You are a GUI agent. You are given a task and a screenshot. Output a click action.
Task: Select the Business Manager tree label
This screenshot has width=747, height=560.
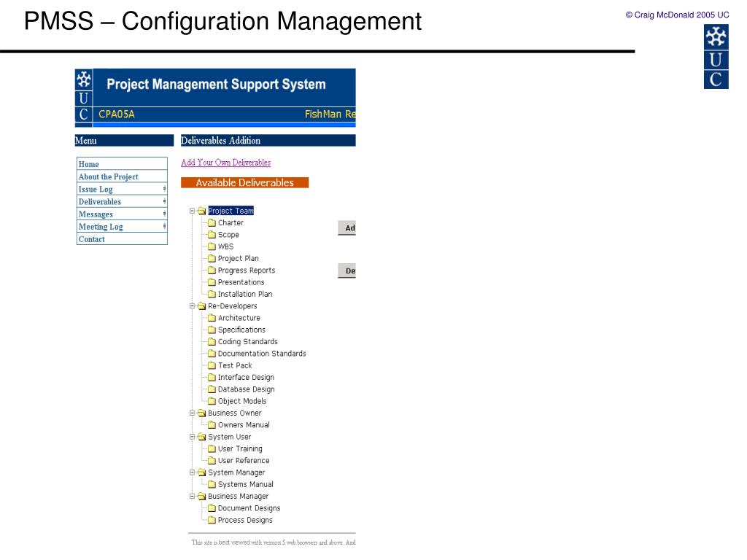[239, 496]
